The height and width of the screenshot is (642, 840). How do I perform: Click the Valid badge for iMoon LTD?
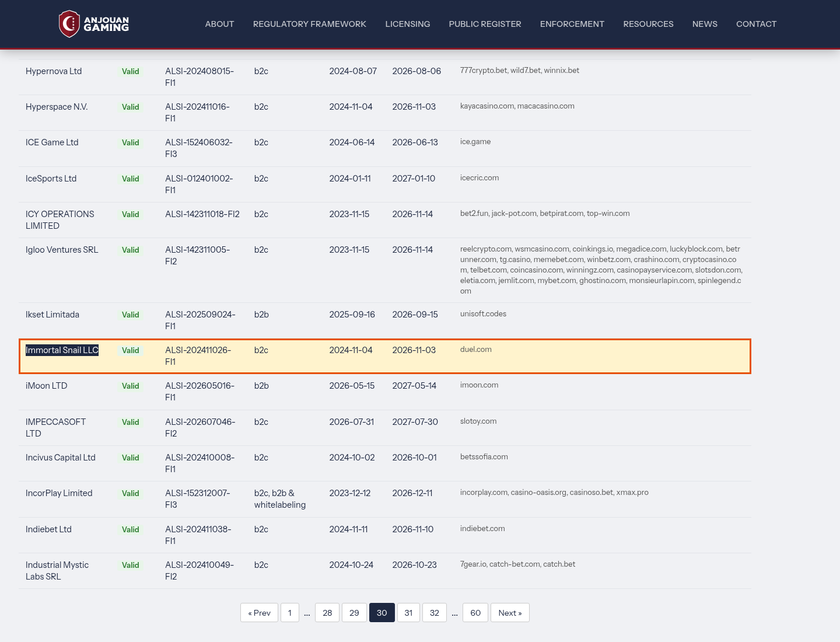pyautogui.click(x=131, y=386)
